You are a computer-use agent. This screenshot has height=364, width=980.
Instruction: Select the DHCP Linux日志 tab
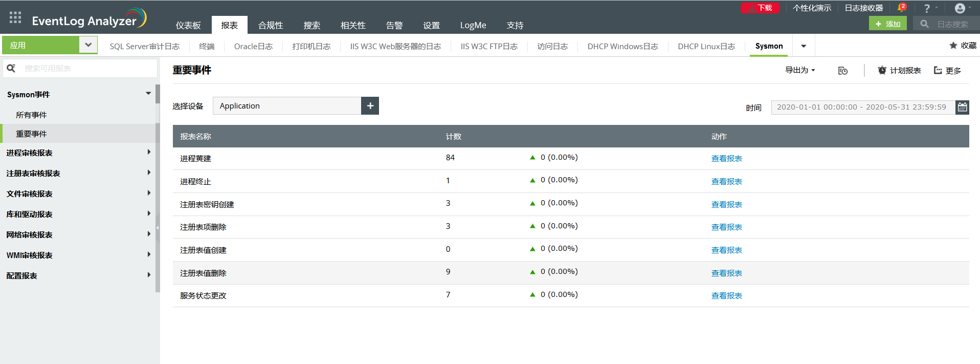(x=706, y=46)
